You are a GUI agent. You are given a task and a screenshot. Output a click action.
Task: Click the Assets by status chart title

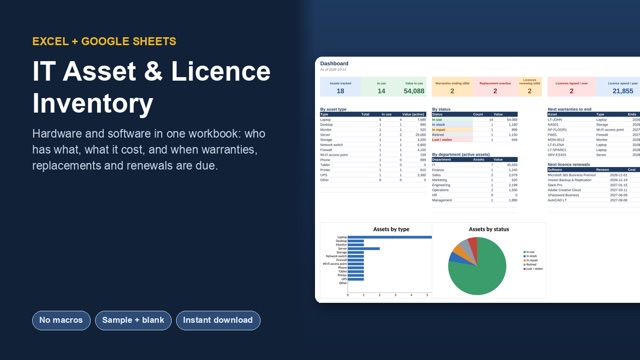click(x=489, y=229)
